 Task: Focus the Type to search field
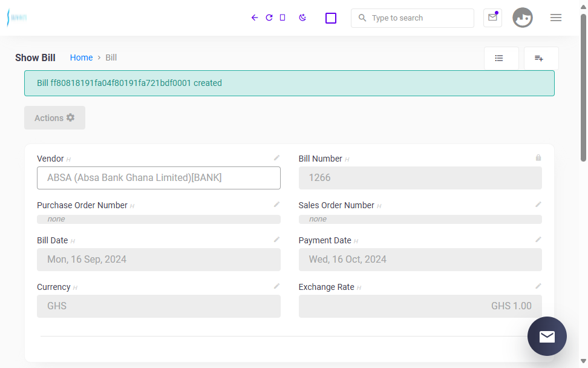point(413,18)
